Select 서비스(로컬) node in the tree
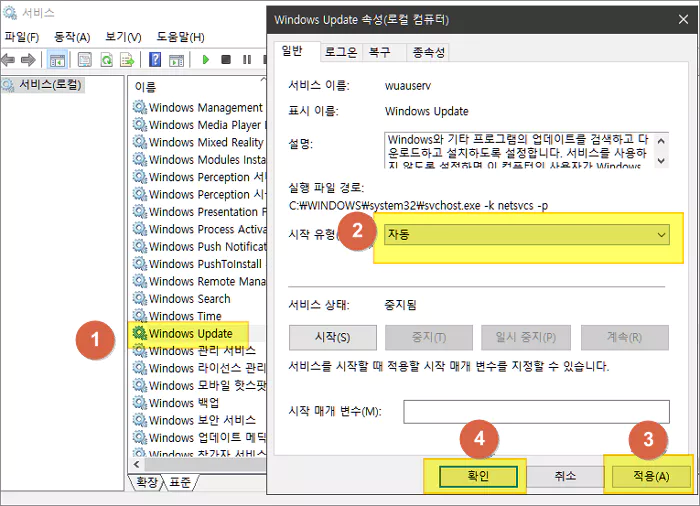The image size is (700, 506). [x=50, y=84]
